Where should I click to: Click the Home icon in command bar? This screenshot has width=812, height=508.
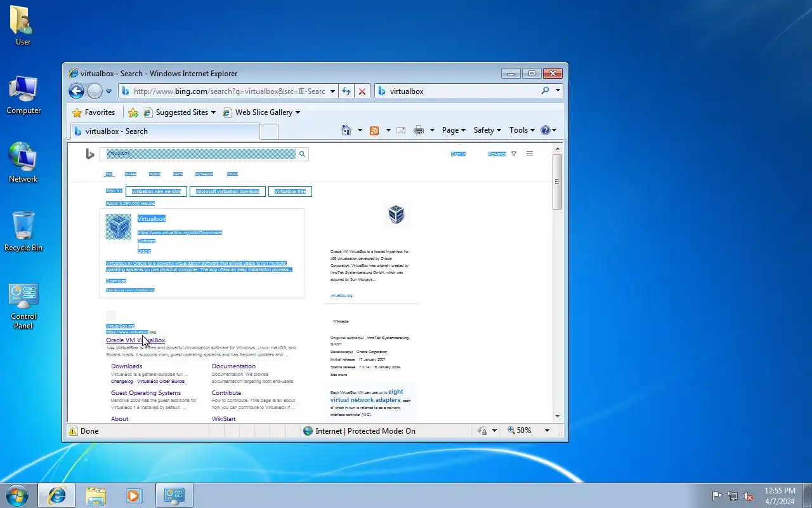[x=346, y=130]
